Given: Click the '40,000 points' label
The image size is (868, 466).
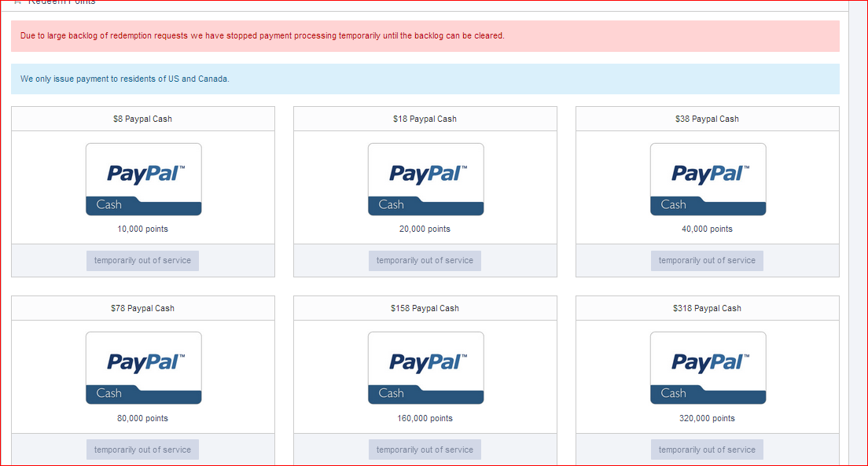Looking at the screenshot, I should 707,229.
